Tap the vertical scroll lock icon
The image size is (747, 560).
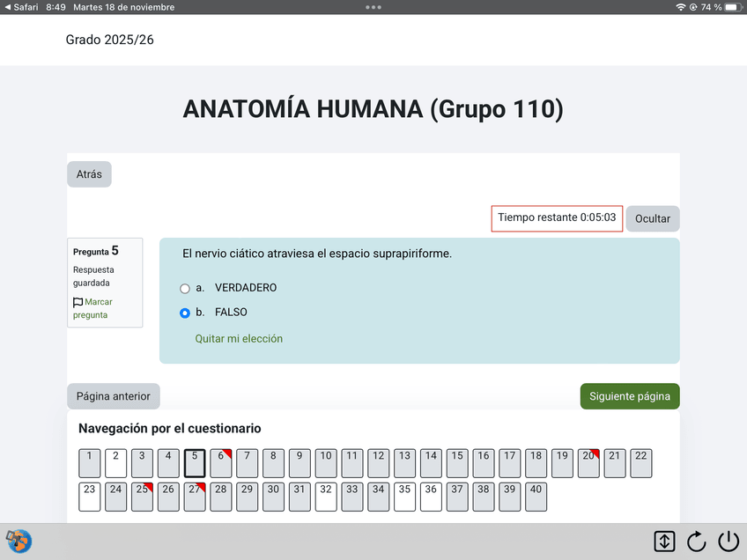coord(664,542)
